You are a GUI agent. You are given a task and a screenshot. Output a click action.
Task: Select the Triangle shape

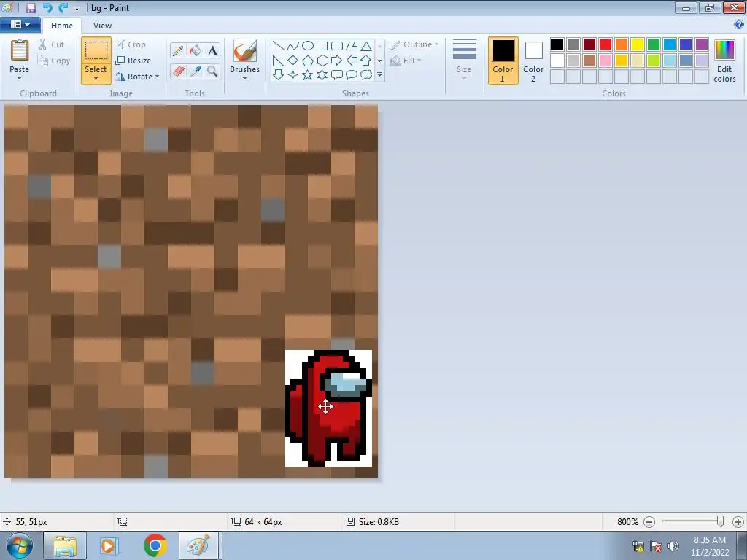click(366, 46)
